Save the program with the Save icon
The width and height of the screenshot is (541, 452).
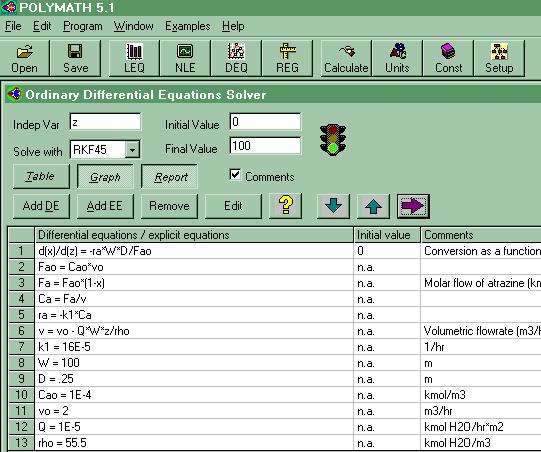click(x=76, y=58)
